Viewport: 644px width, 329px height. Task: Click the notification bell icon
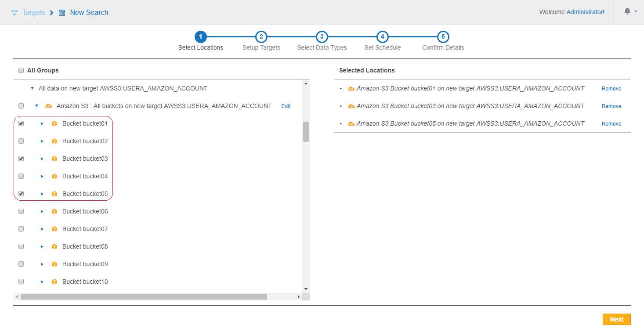pos(627,12)
